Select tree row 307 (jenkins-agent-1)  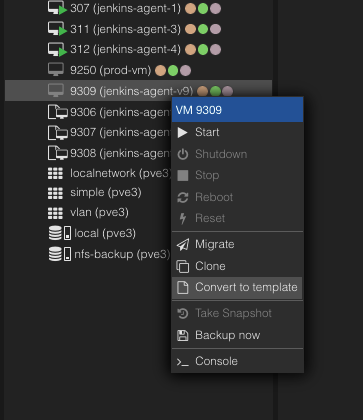(x=139, y=8)
